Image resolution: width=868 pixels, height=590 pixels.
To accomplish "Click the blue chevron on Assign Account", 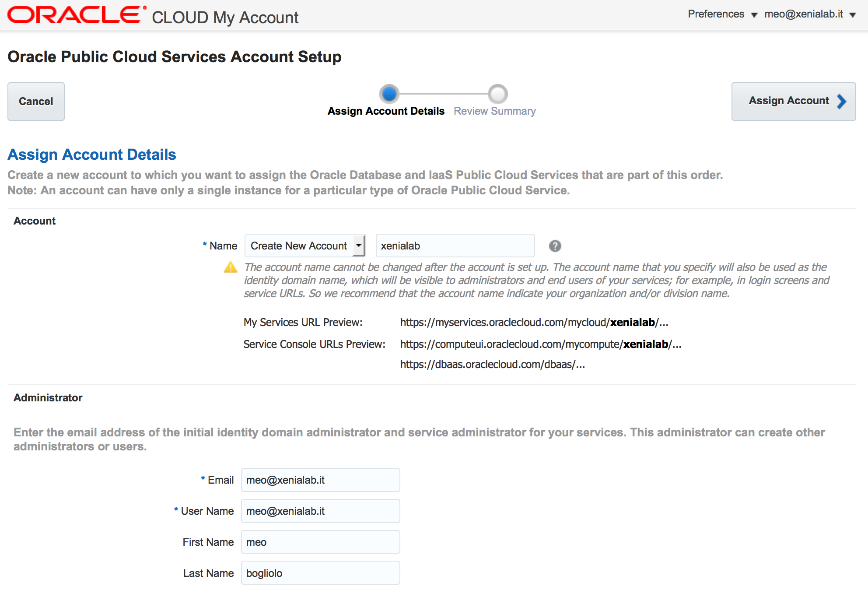I will click(x=841, y=101).
